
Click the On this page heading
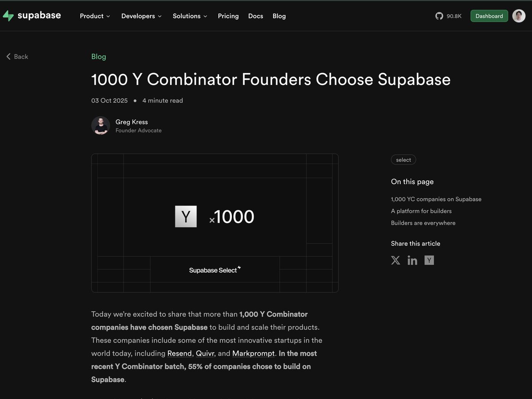tap(412, 182)
